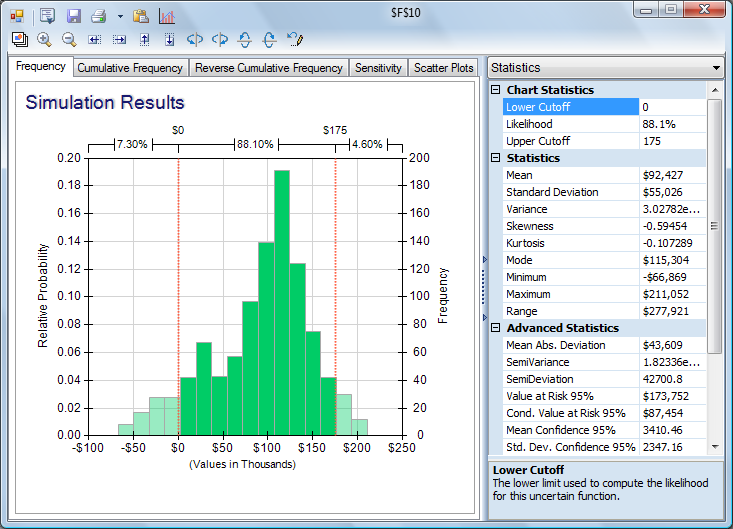Zoom out with the magnifier minus icon
The width and height of the screenshot is (733, 529).
(x=69, y=40)
